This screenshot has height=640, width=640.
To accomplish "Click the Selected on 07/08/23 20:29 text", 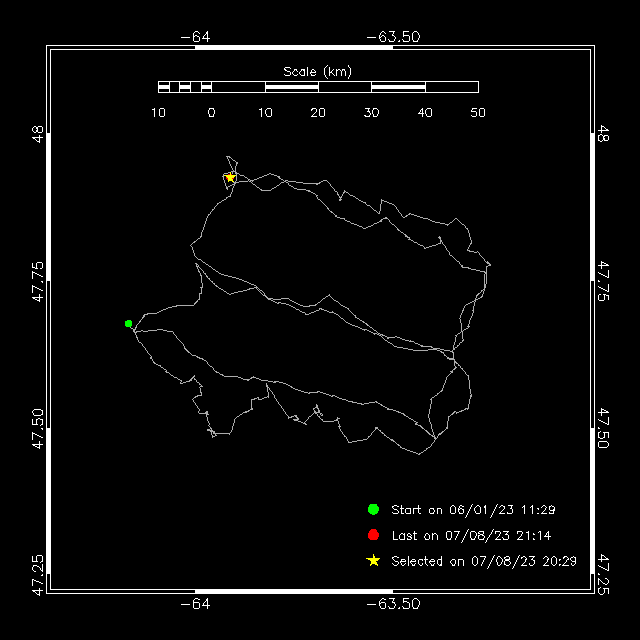I will point(484,561).
